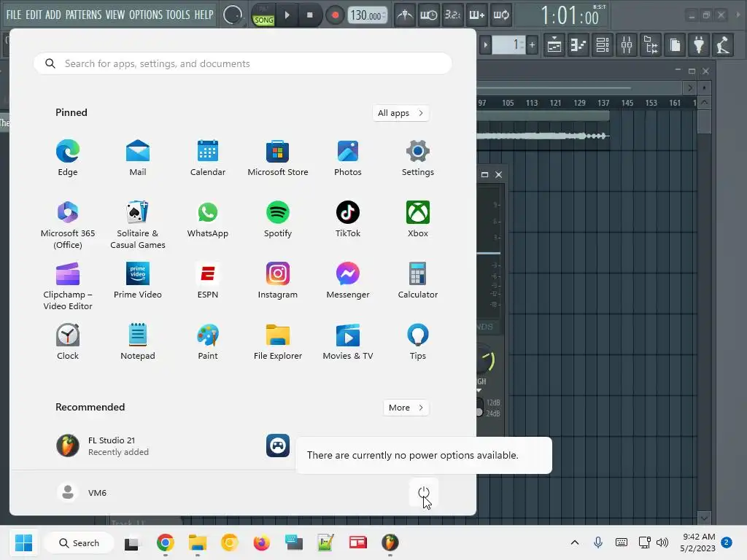
Task: Click the Start menu search field
Action: click(x=242, y=64)
